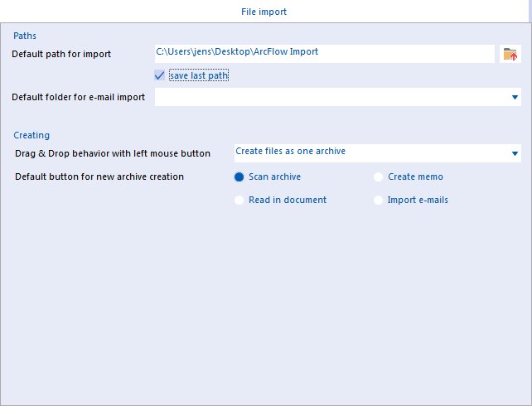
Task: Toggle the save last path checkbox
Action: click(x=159, y=75)
